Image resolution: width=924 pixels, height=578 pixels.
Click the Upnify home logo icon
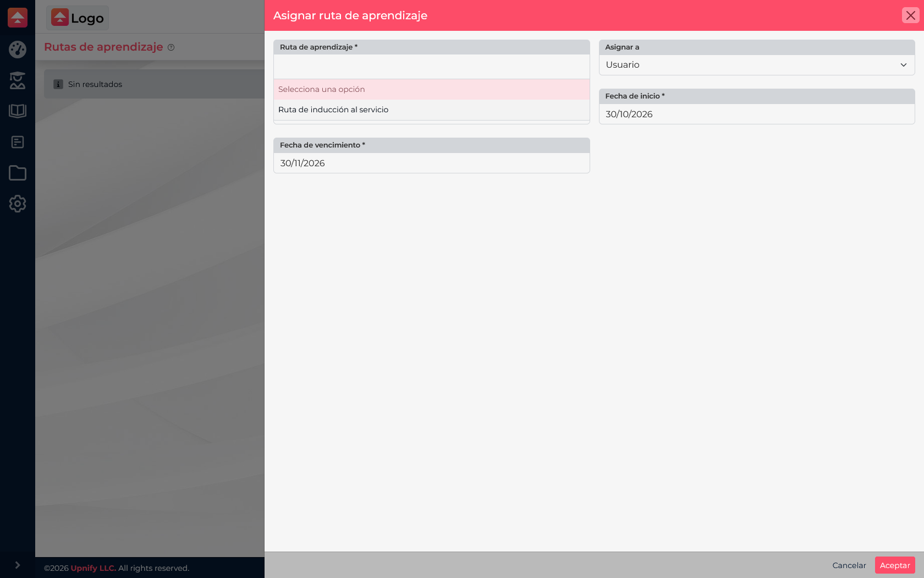pyautogui.click(x=18, y=18)
